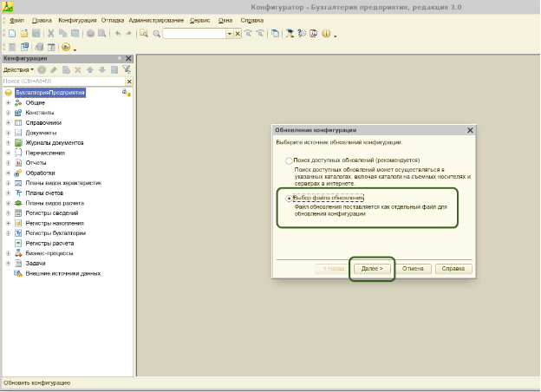Click the Undo arrow icon

(118, 34)
